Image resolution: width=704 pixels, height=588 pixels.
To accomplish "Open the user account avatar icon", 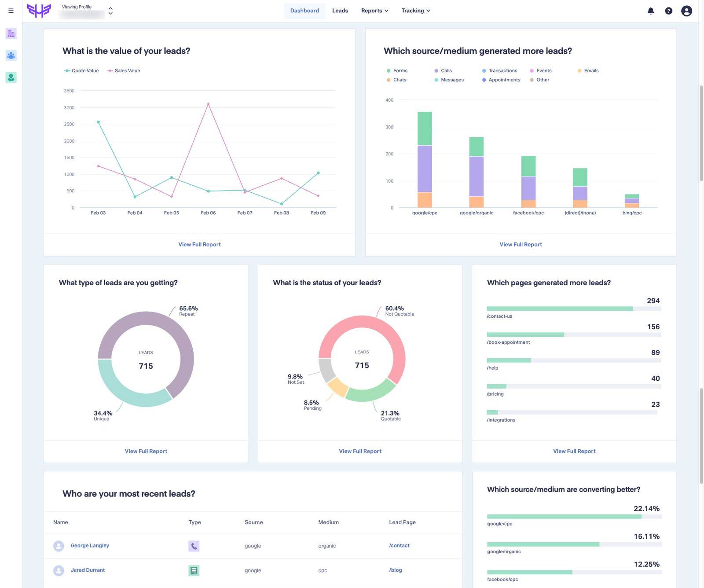I will pos(686,11).
